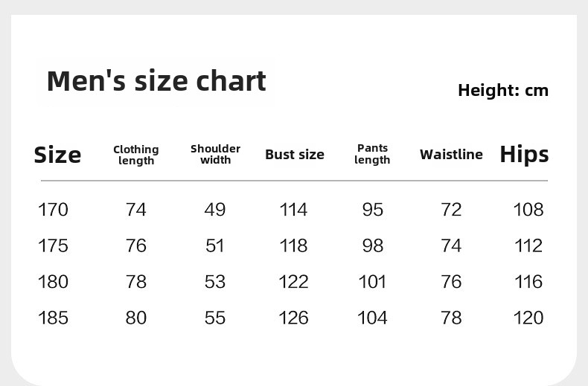Select hips value 108
The image size is (588, 386).
528,210
